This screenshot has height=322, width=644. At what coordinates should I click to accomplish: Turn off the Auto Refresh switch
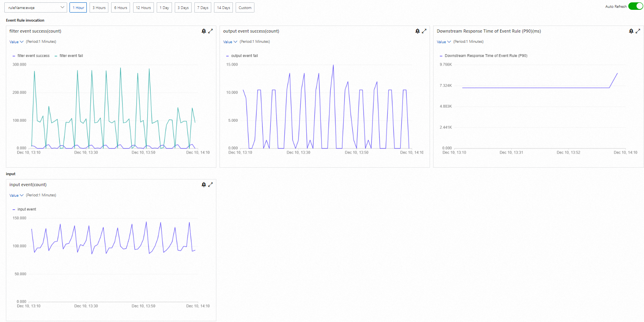[x=635, y=6]
